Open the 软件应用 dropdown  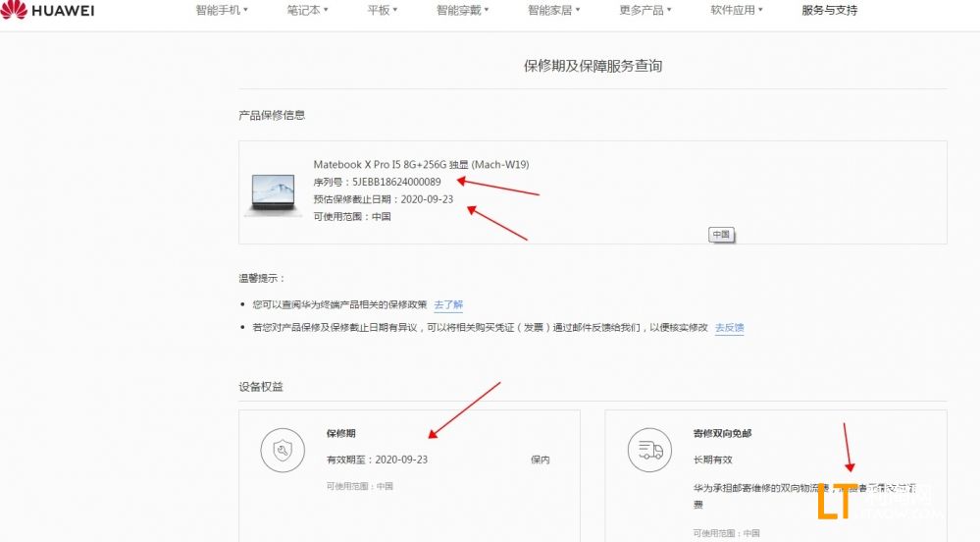click(737, 10)
